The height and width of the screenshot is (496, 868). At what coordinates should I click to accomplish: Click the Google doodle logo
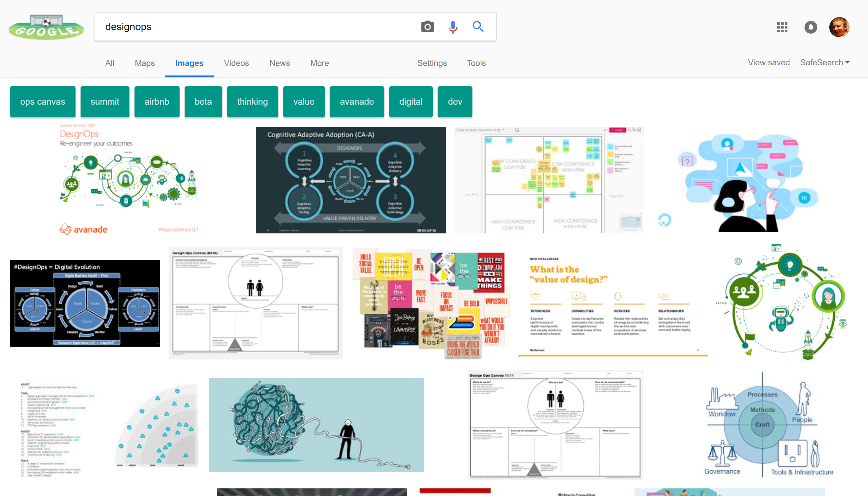click(x=46, y=27)
